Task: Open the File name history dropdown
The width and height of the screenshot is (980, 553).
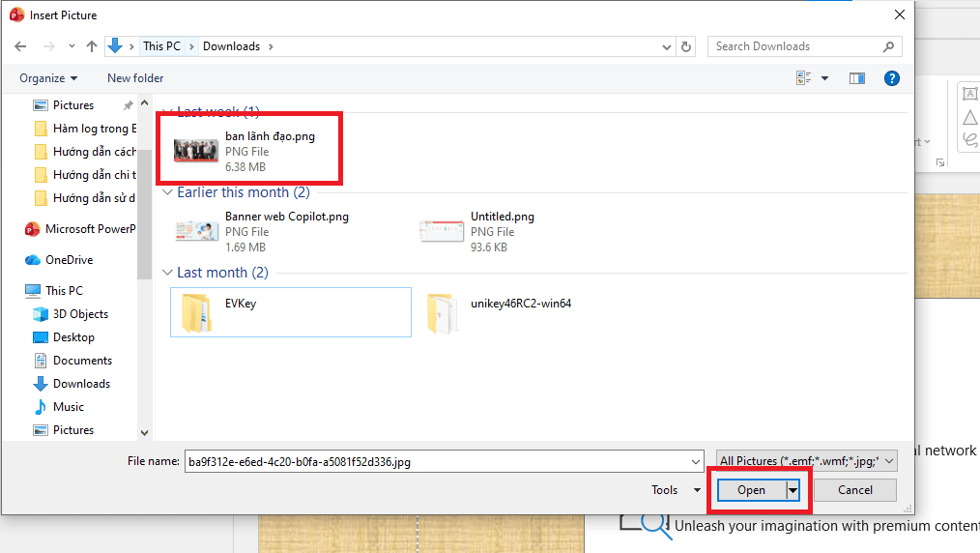Action: tap(696, 462)
